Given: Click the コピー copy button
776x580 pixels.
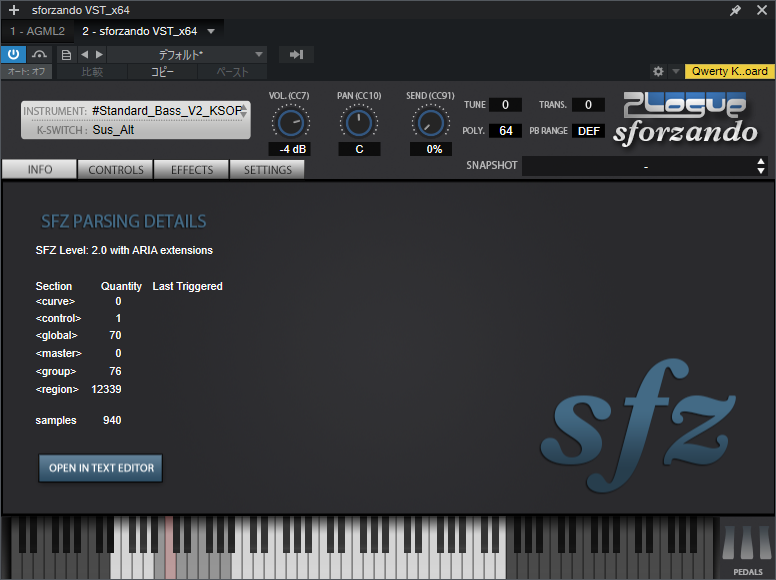Looking at the screenshot, I should (162, 72).
